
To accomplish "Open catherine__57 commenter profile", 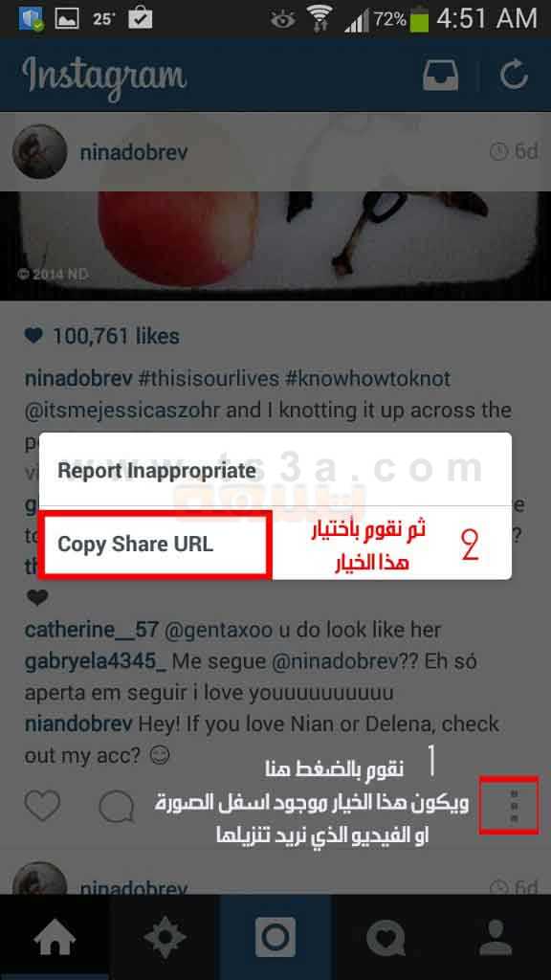I will click(x=91, y=630).
